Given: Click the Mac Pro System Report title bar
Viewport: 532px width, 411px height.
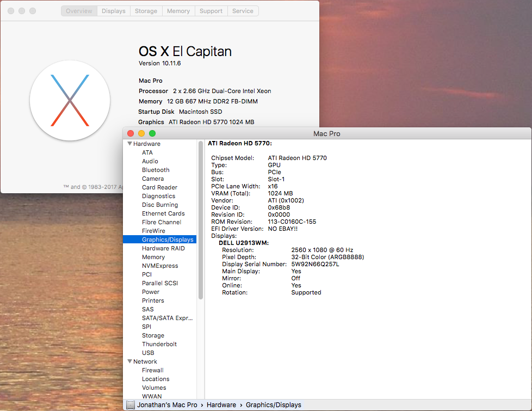Looking at the screenshot, I should pyautogui.click(x=327, y=133).
